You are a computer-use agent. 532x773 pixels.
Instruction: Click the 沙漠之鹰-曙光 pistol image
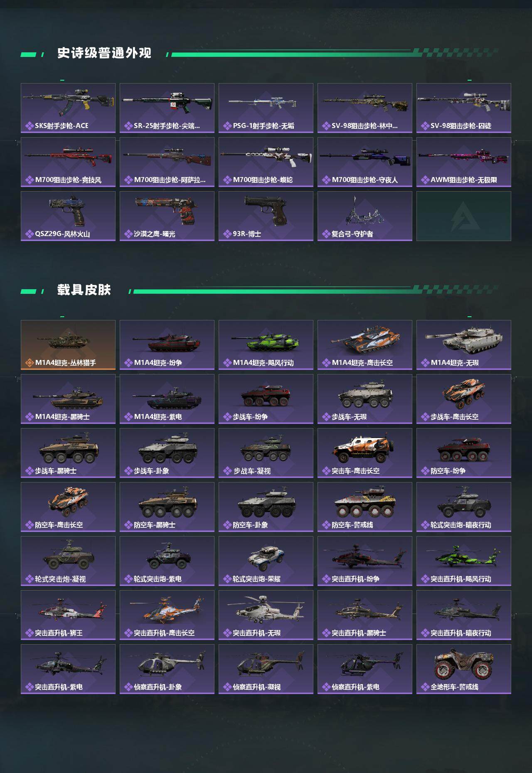(x=167, y=216)
